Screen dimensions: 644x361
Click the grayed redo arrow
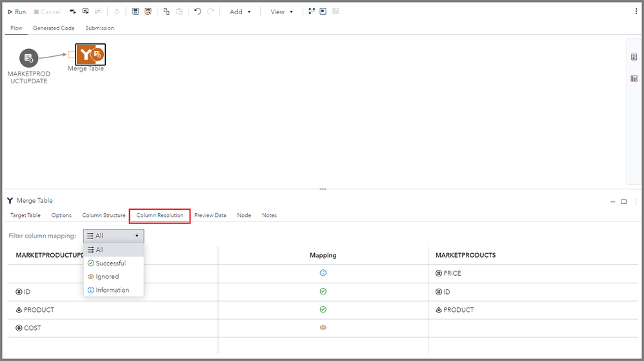(x=210, y=12)
